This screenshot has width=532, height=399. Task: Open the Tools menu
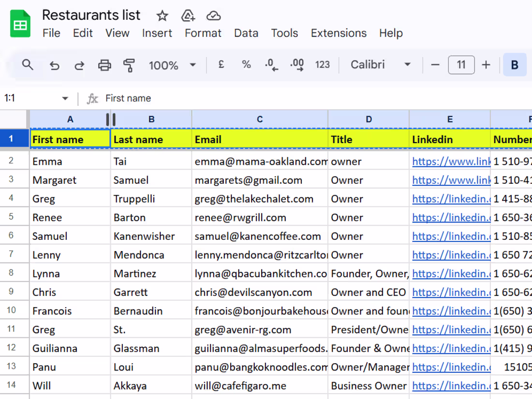pyautogui.click(x=284, y=33)
